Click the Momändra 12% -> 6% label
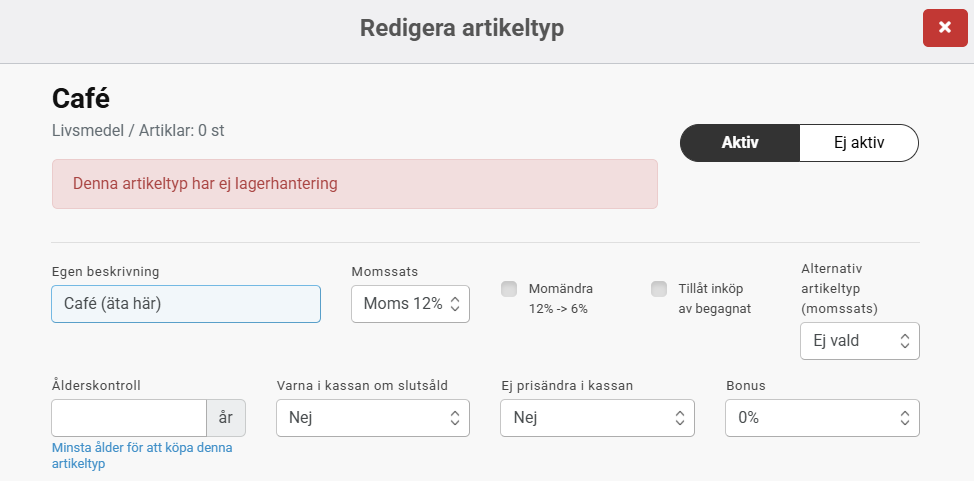The height and width of the screenshot is (481, 974). pyautogui.click(x=560, y=298)
